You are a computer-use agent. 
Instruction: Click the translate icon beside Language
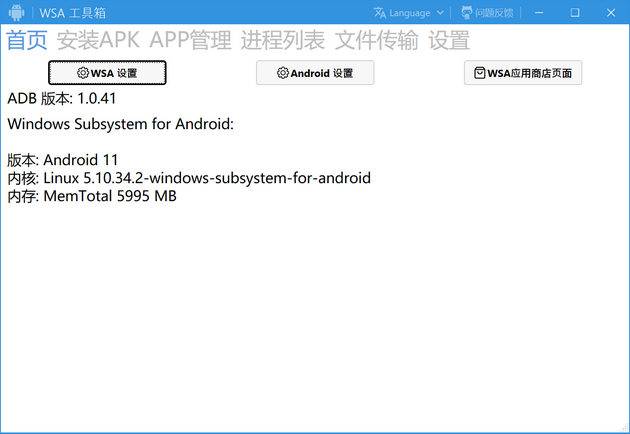coord(380,13)
